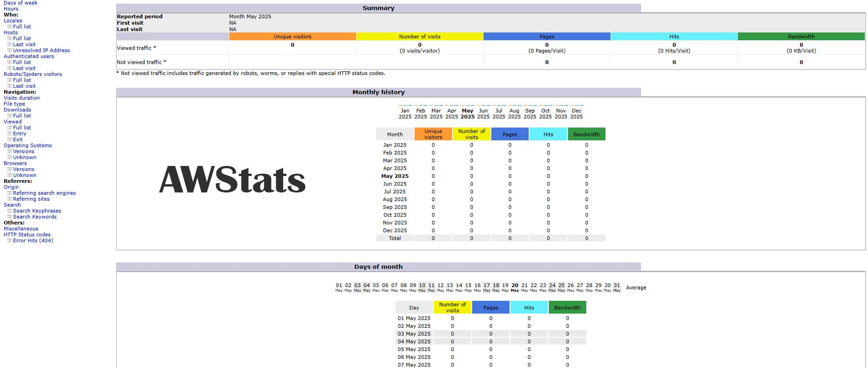This screenshot has height=368, width=868.
Task: Click the Day column header in Days of month
Action: click(414, 308)
